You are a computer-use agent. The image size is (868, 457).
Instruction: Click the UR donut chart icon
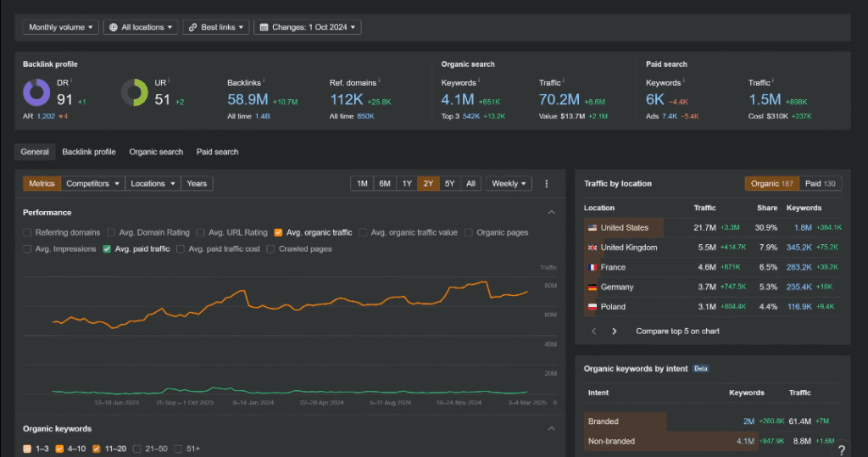[134, 92]
